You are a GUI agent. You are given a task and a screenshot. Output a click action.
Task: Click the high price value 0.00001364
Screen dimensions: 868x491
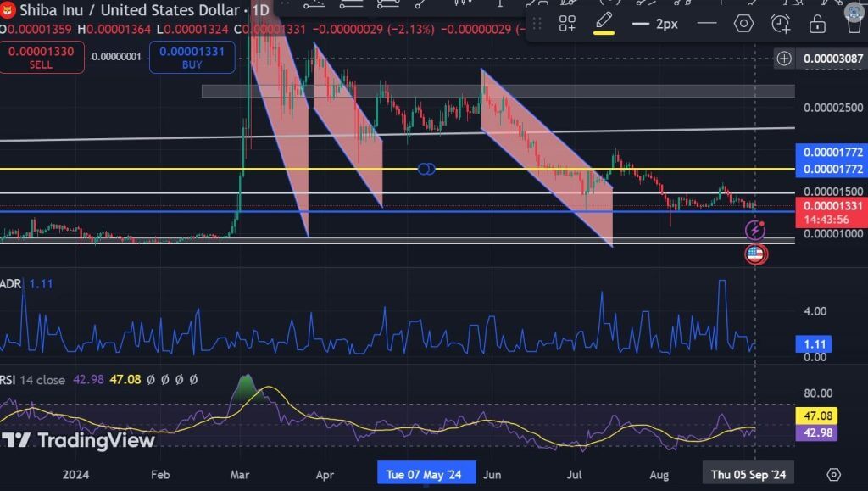point(118,29)
